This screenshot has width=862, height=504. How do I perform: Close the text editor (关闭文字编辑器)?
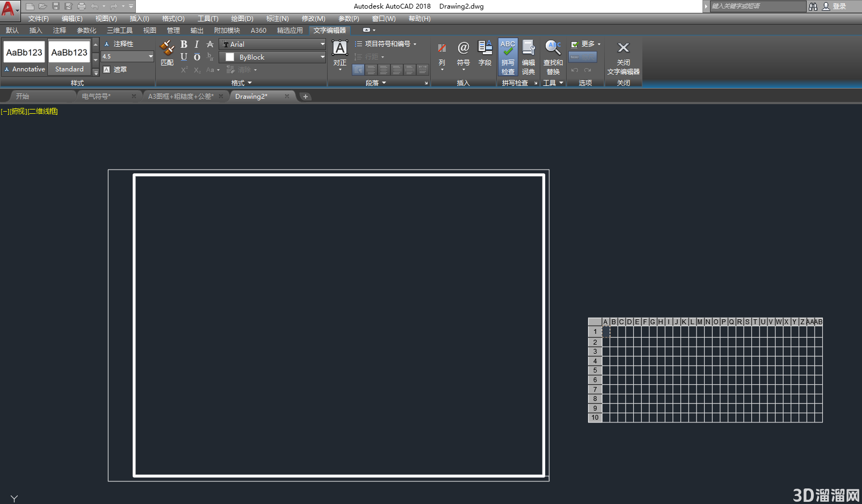[624, 58]
